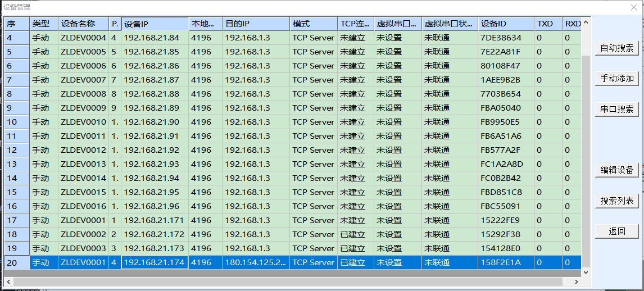Click the horizontal scrollbar thumb
Screen dimensions: 644x291
coord(287,281)
